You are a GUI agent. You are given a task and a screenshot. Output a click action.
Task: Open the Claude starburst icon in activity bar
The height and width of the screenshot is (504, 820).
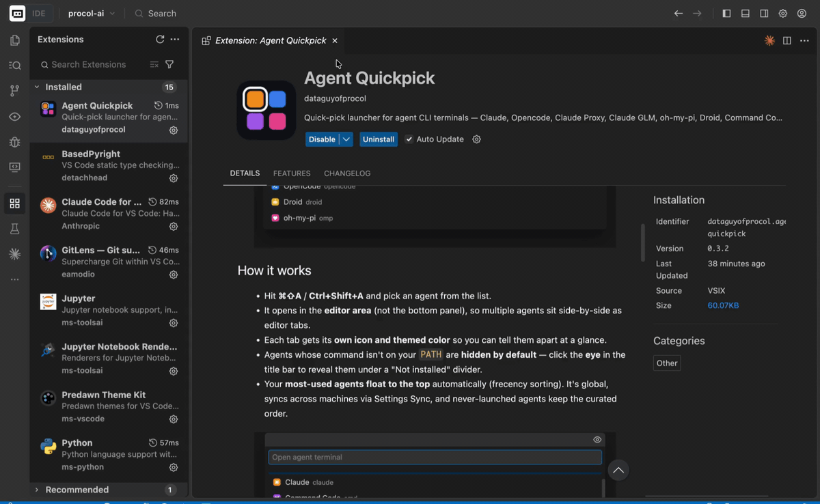[14, 254]
